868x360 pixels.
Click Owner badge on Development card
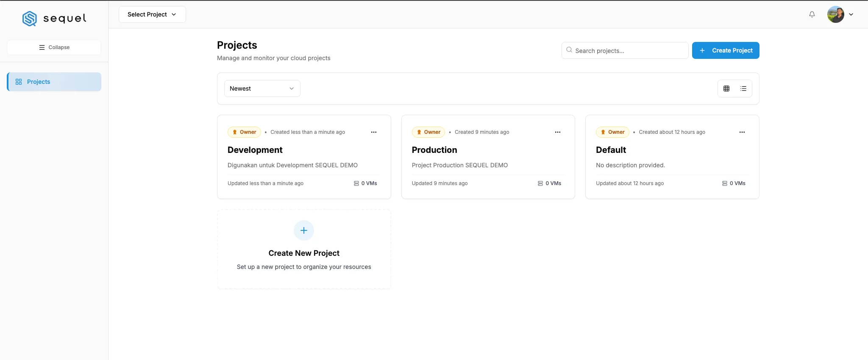[244, 132]
